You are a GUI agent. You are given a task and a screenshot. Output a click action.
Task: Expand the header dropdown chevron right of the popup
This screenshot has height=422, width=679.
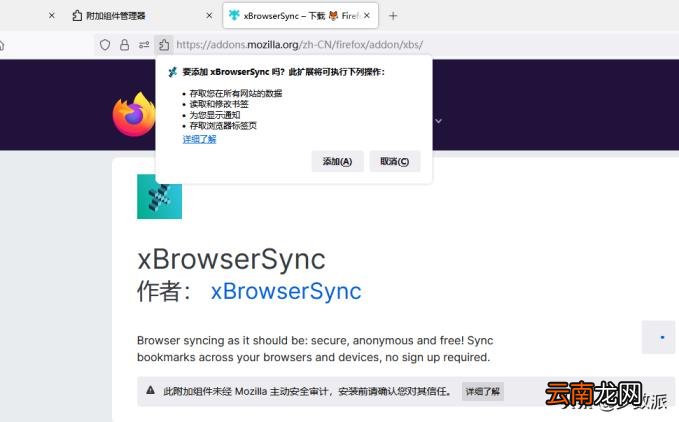click(x=438, y=121)
